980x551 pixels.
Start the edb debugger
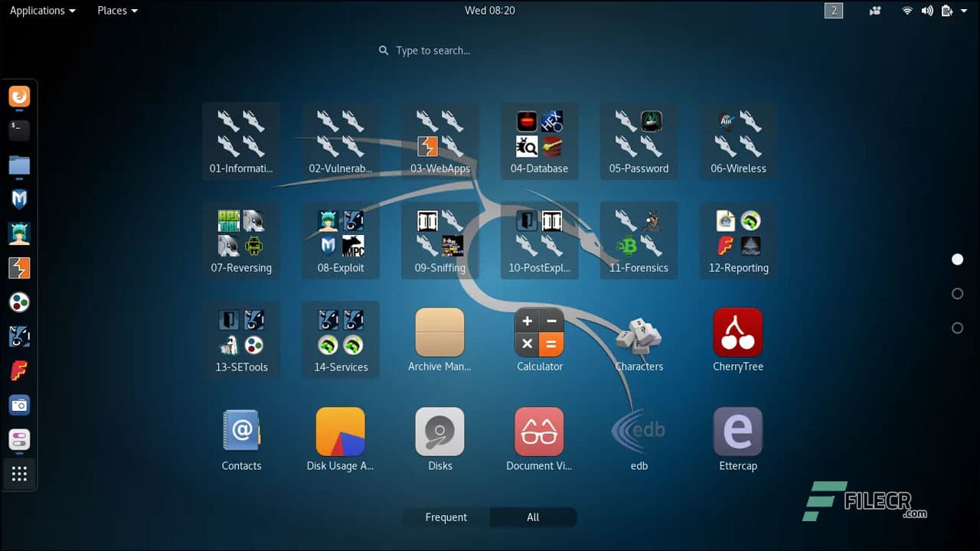[x=639, y=431]
